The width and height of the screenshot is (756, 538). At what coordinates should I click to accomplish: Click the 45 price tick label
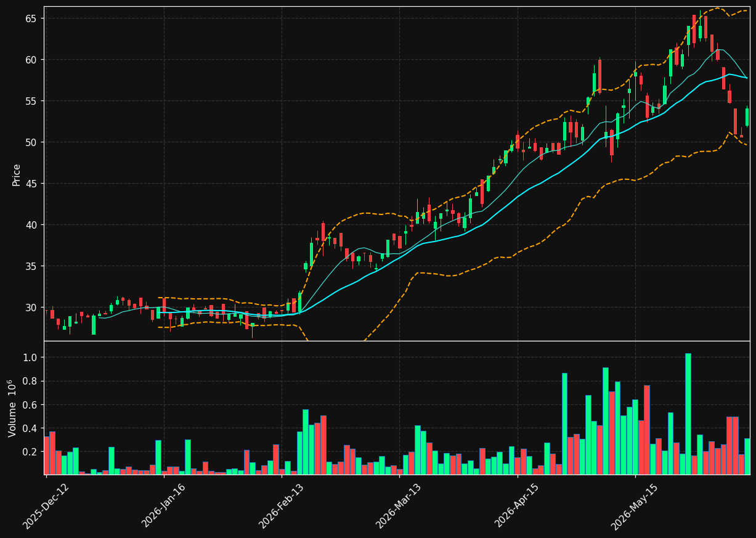[31, 184]
